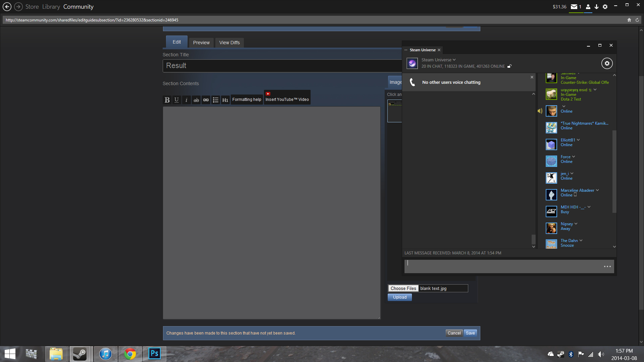Insert a bulleted list
This screenshot has width=644, height=362.
[216, 100]
